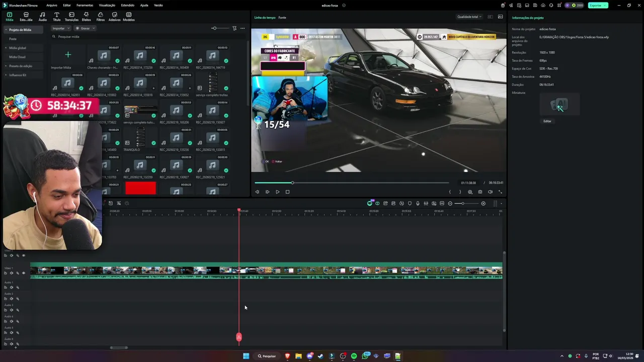This screenshot has height=362, width=644.
Task: Open the Transições tab
Action: click(71, 17)
